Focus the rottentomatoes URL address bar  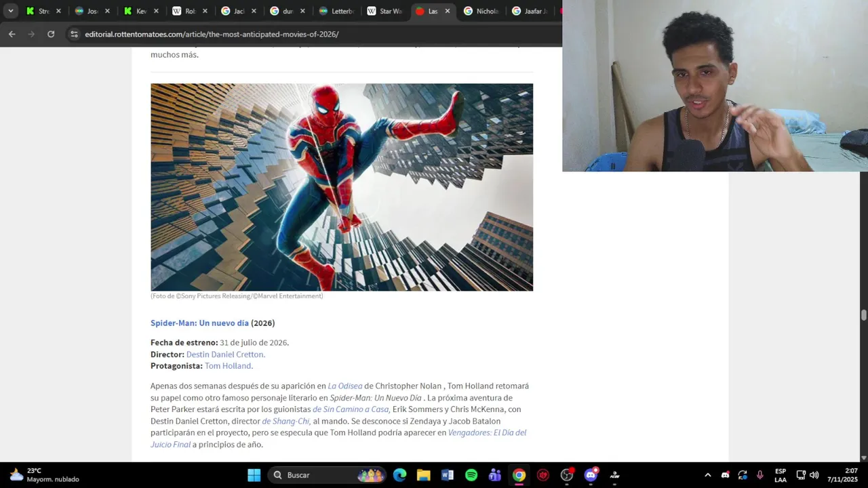[212, 34]
